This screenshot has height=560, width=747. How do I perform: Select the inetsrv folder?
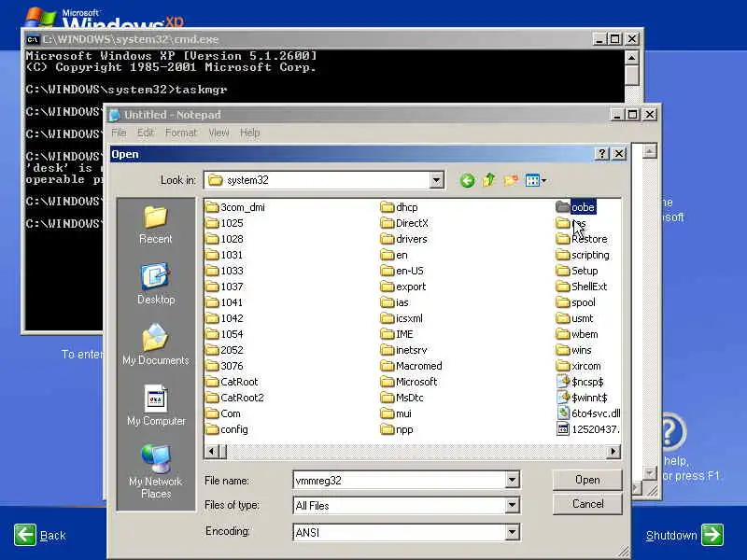point(404,350)
